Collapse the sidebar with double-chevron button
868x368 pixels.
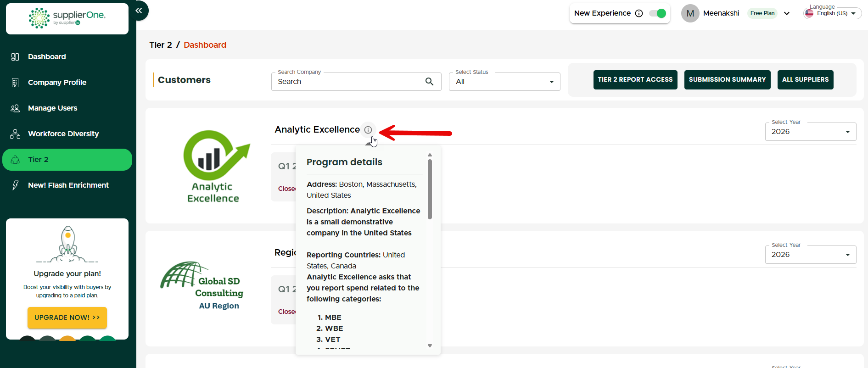(139, 11)
